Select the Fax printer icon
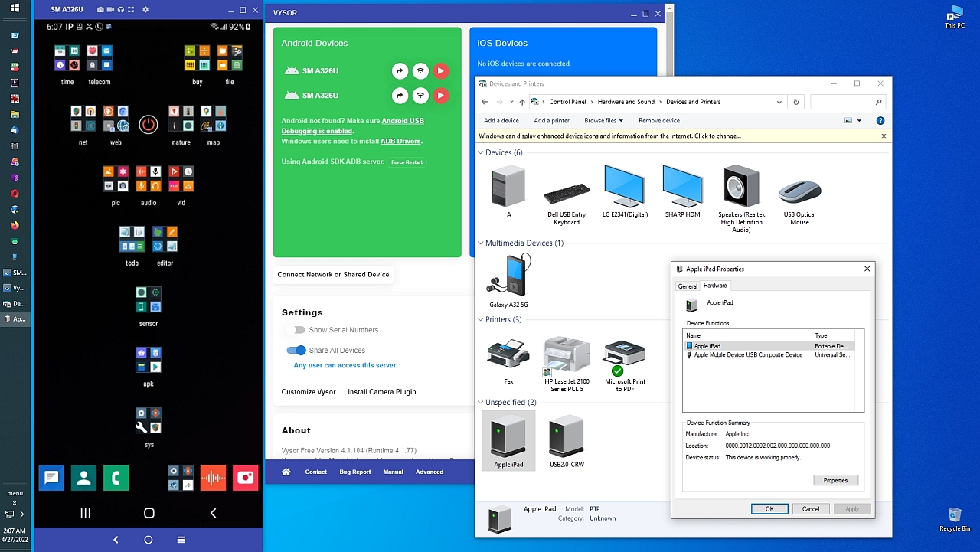Screen dimensions: 980x552 pos(508,361)
